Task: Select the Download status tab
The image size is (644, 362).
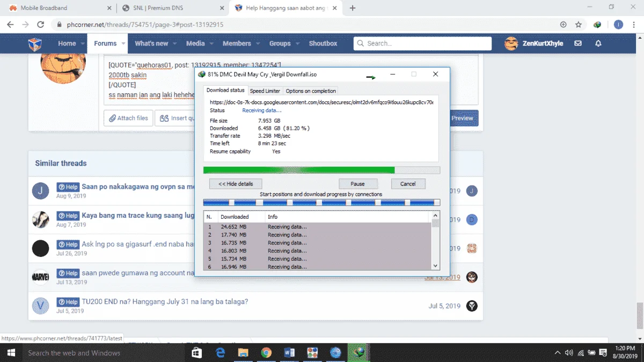Action: click(x=225, y=90)
